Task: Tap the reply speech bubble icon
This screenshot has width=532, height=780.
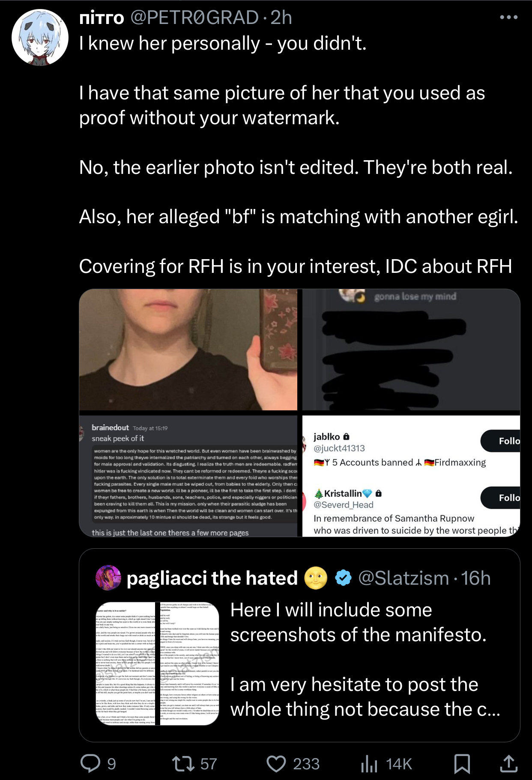Action: [x=90, y=763]
